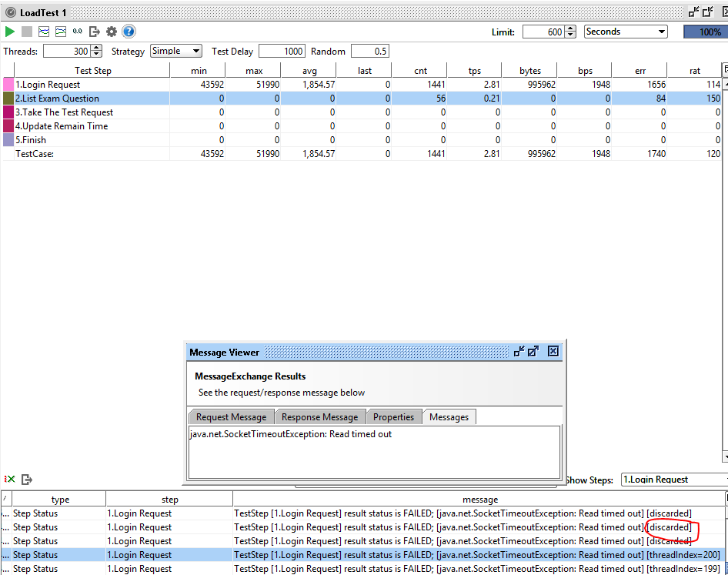Switch to the Request Message tab

tap(231, 417)
